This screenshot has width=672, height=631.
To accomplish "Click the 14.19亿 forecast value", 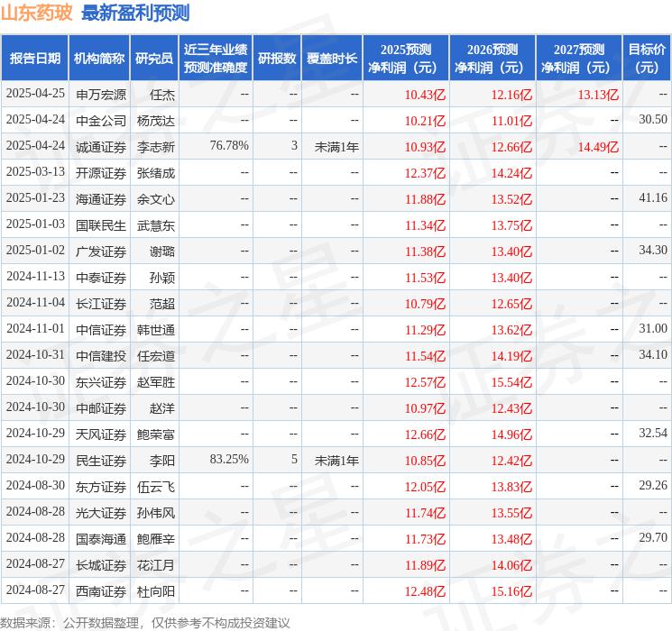I will point(511,356).
